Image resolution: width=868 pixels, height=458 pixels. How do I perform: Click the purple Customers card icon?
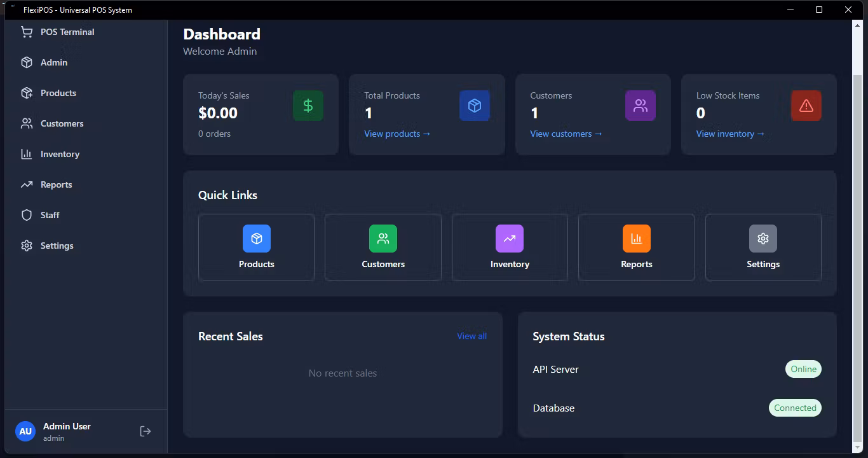pos(641,106)
